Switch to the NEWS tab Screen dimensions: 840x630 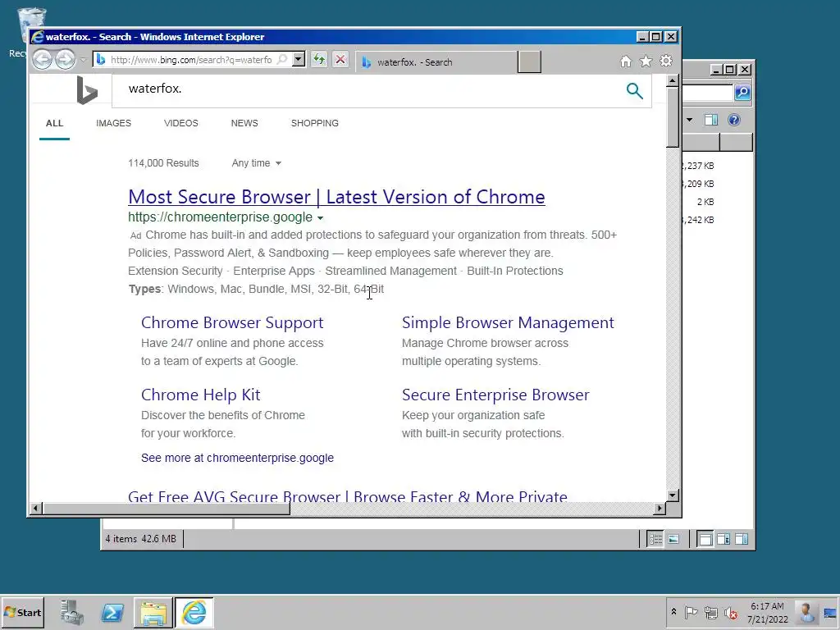pos(244,123)
